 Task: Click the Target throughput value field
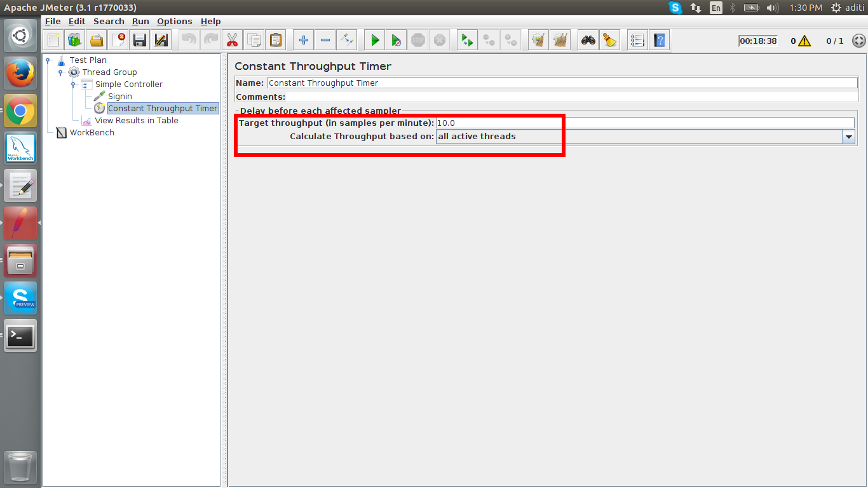645,123
